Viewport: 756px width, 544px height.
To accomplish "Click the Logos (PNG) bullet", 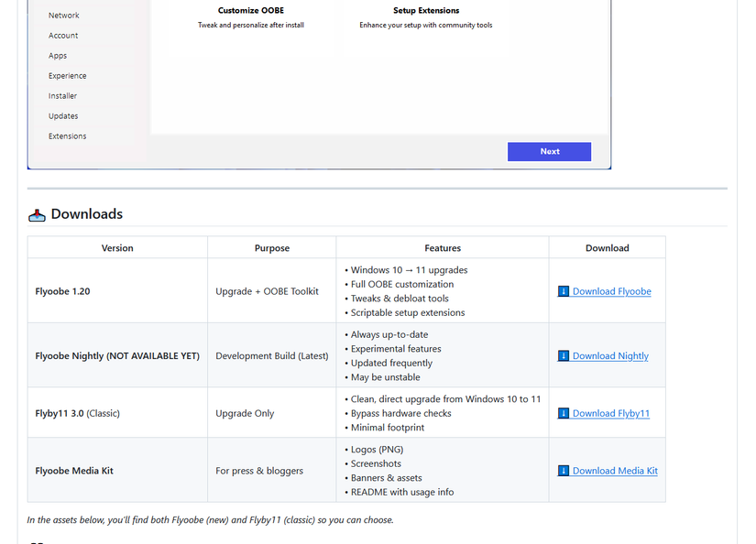I will point(374,450).
